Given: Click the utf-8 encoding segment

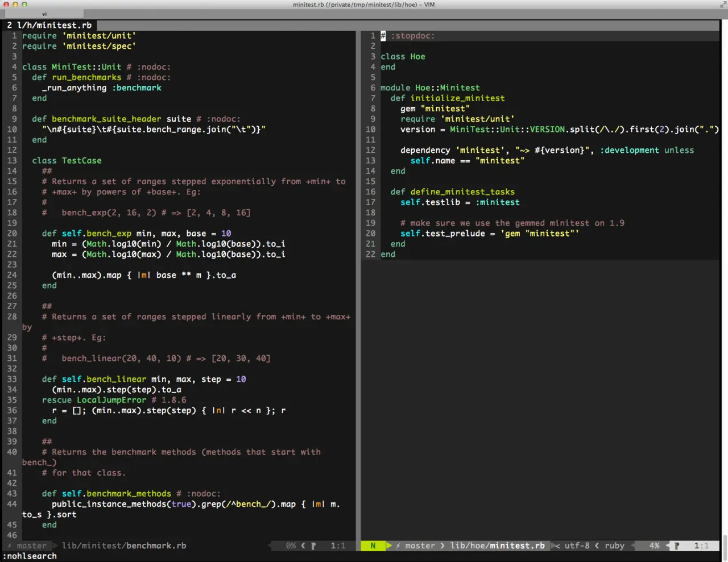Looking at the screenshot, I should coord(577,546).
